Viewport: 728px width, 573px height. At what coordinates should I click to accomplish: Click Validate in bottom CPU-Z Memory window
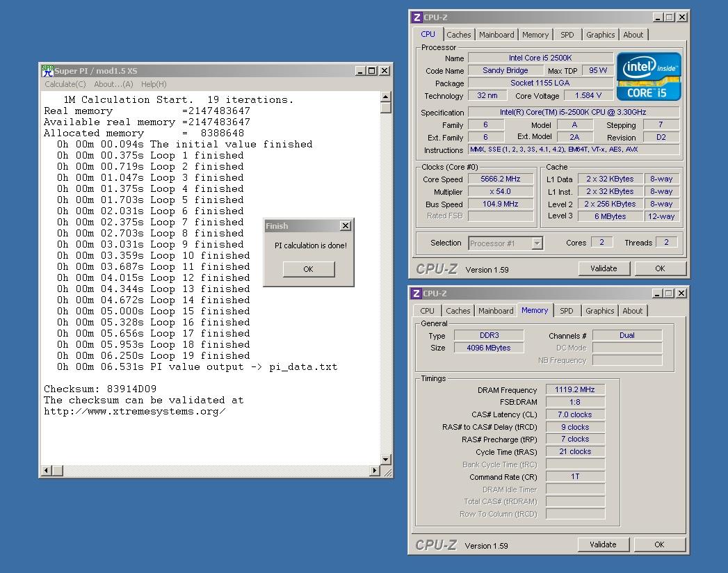(x=603, y=544)
